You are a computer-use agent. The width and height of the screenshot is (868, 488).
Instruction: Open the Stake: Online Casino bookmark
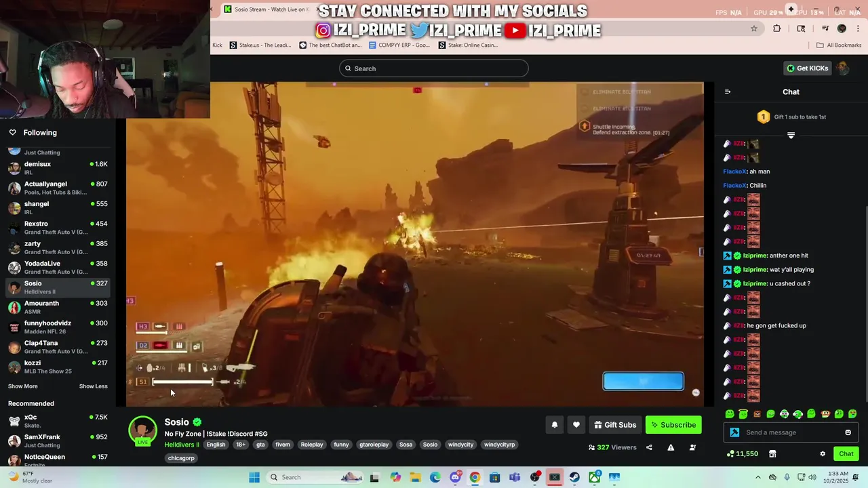(x=468, y=45)
